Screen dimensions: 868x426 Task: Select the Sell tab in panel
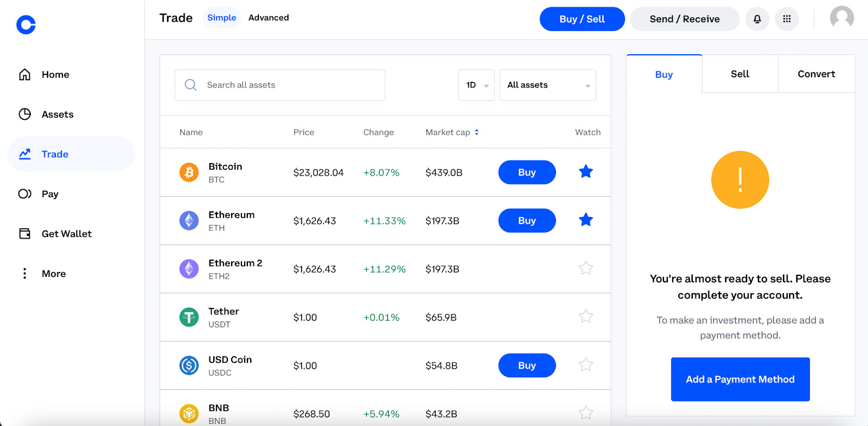tap(740, 74)
